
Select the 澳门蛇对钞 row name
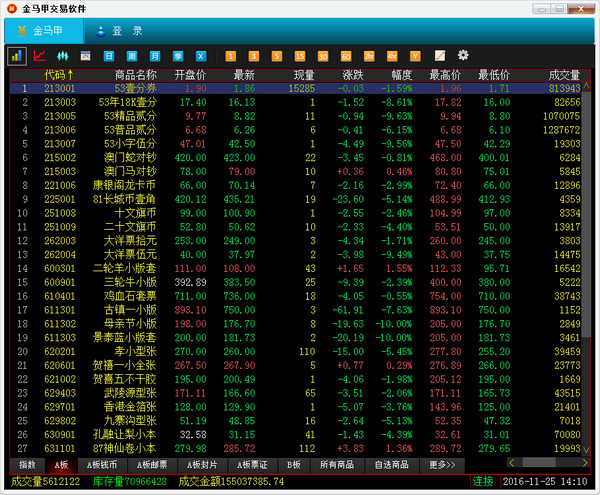pos(130,158)
